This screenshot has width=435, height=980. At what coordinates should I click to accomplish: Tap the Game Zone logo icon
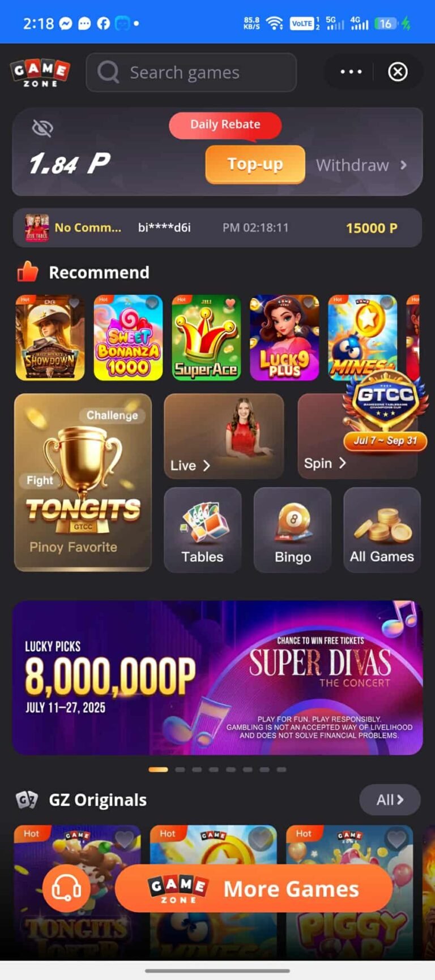pyautogui.click(x=40, y=73)
